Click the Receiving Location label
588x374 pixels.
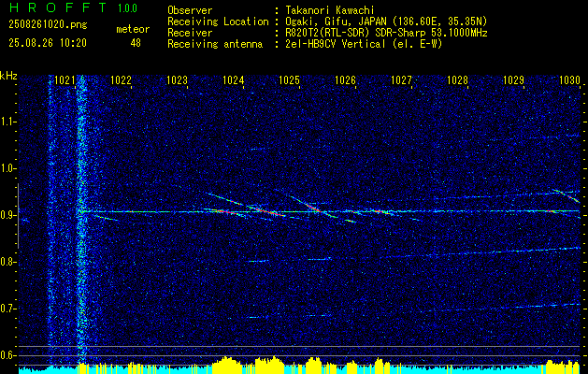[218, 22]
